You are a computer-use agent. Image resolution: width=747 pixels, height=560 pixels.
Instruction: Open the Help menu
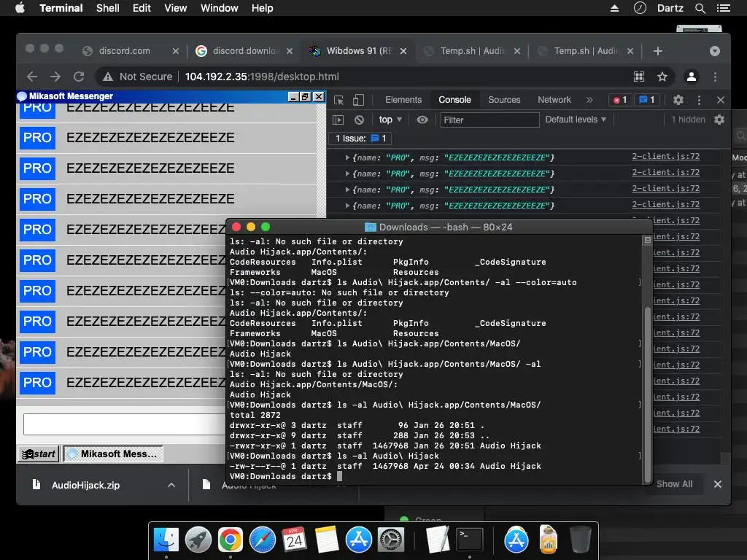point(262,8)
